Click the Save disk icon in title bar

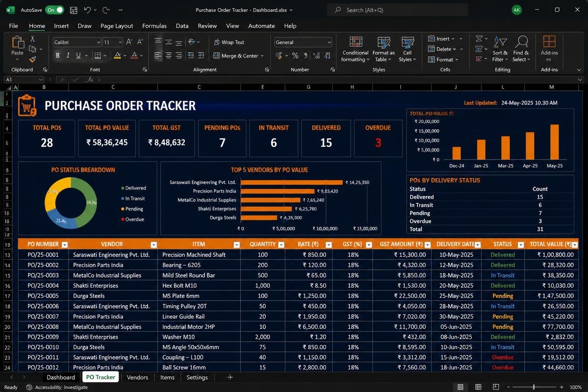[73, 10]
